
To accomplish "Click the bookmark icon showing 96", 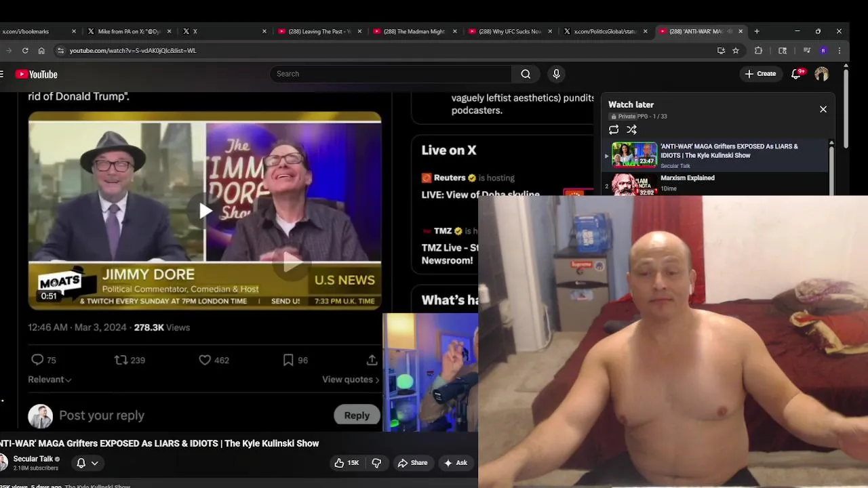I will point(288,360).
